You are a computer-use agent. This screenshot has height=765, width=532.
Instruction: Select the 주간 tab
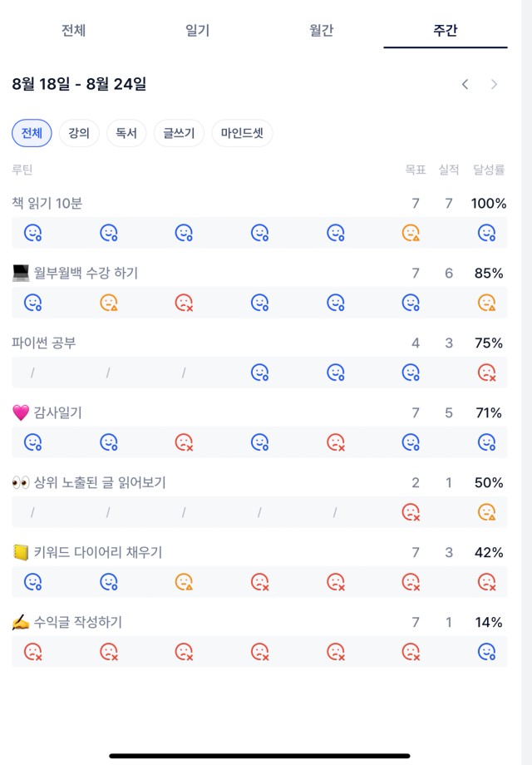[x=446, y=30]
